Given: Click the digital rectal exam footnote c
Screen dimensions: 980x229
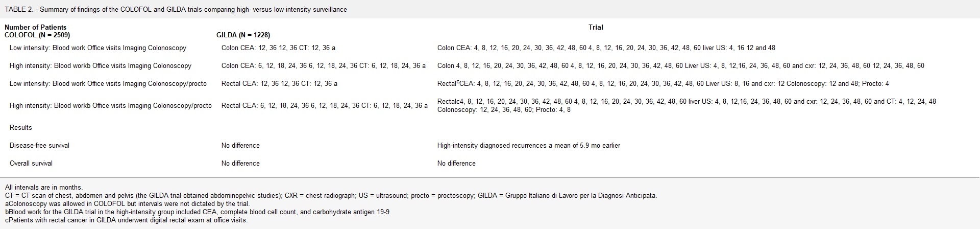Looking at the screenshot, I should click(x=126, y=220).
